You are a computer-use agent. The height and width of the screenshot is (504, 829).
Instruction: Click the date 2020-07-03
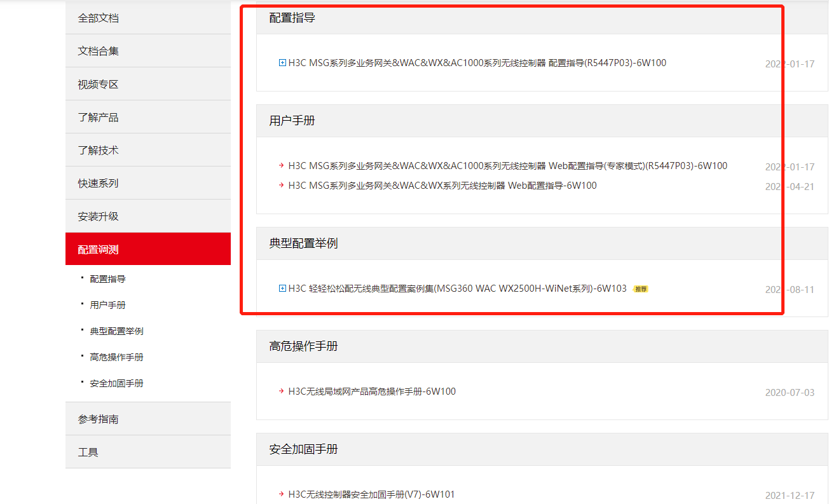(790, 392)
